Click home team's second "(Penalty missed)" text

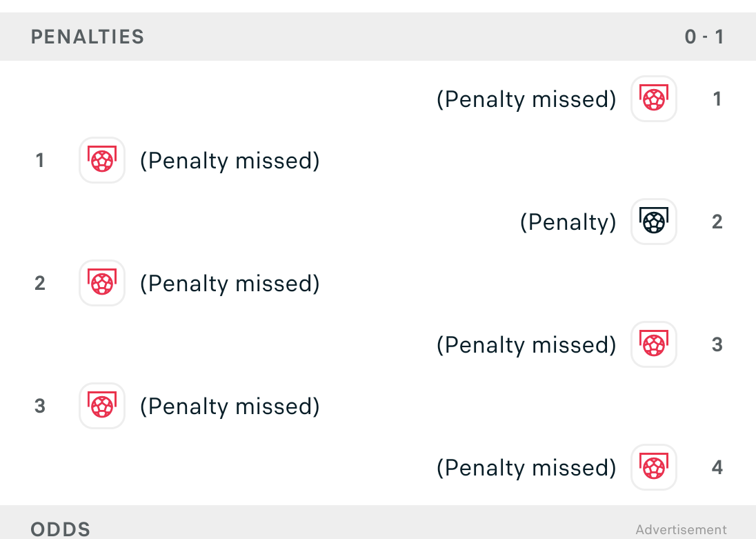[x=230, y=283]
